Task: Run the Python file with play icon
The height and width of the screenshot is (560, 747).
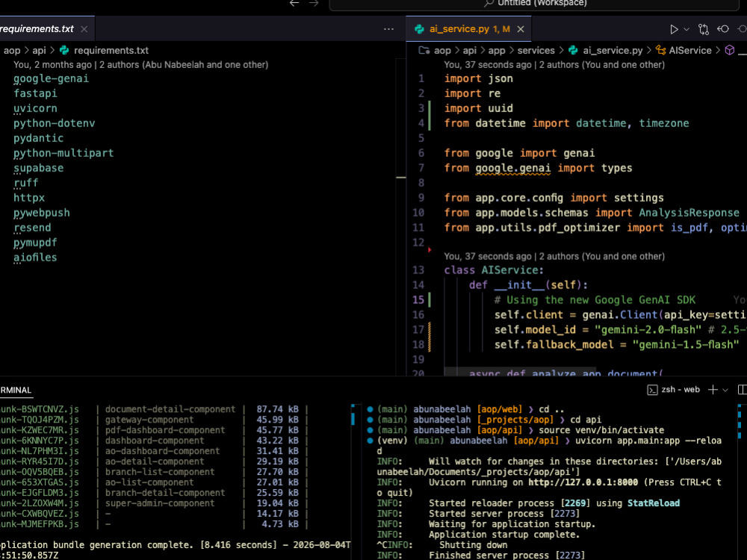Action: pyautogui.click(x=674, y=29)
